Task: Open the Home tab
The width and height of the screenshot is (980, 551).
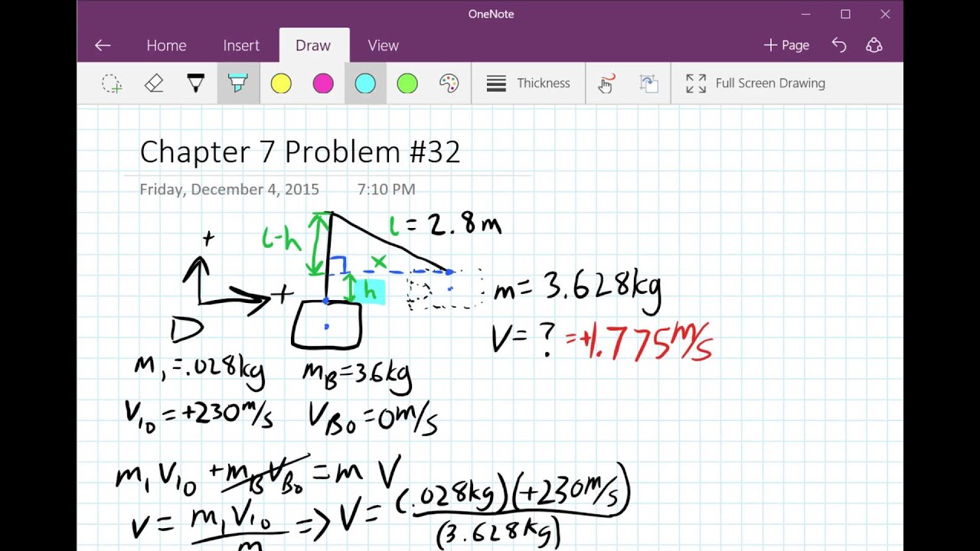Action: point(166,45)
